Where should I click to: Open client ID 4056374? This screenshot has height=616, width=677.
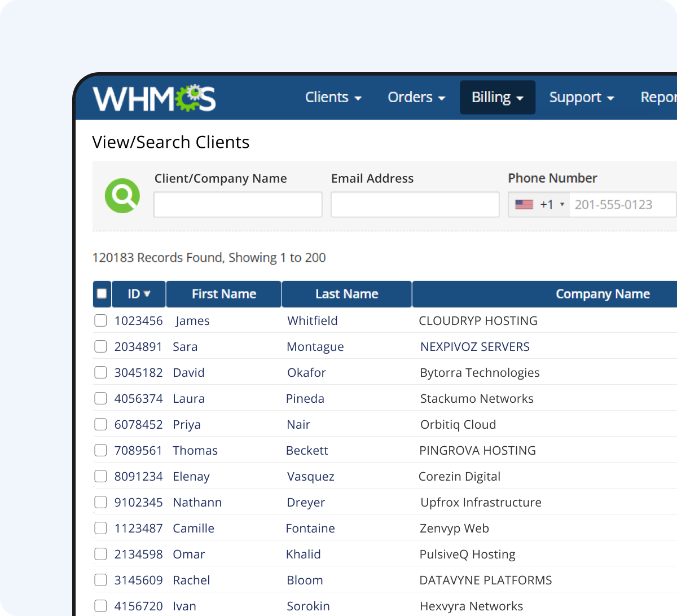point(138,398)
